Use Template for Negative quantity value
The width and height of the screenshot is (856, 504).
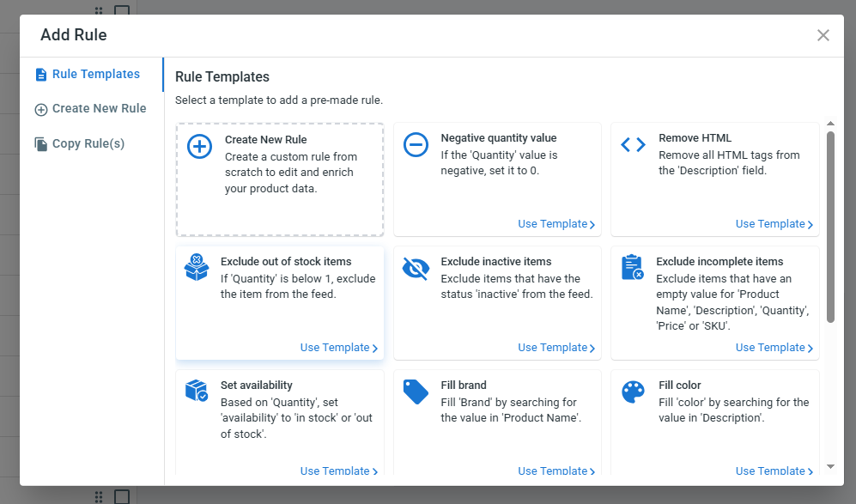[555, 224]
